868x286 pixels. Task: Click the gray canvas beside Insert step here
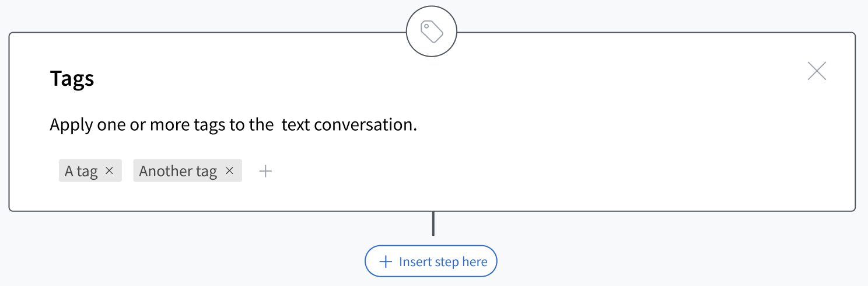(x=642, y=257)
